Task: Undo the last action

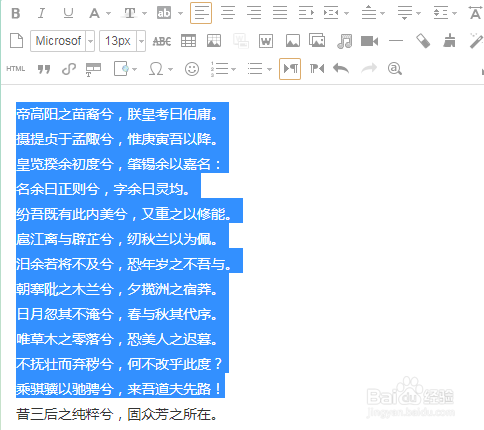Action: [341, 69]
